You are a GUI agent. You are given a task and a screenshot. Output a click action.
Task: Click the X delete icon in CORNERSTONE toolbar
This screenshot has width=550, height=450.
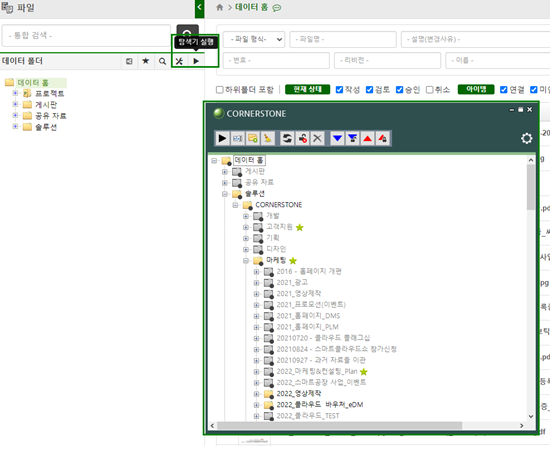[317, 138]
